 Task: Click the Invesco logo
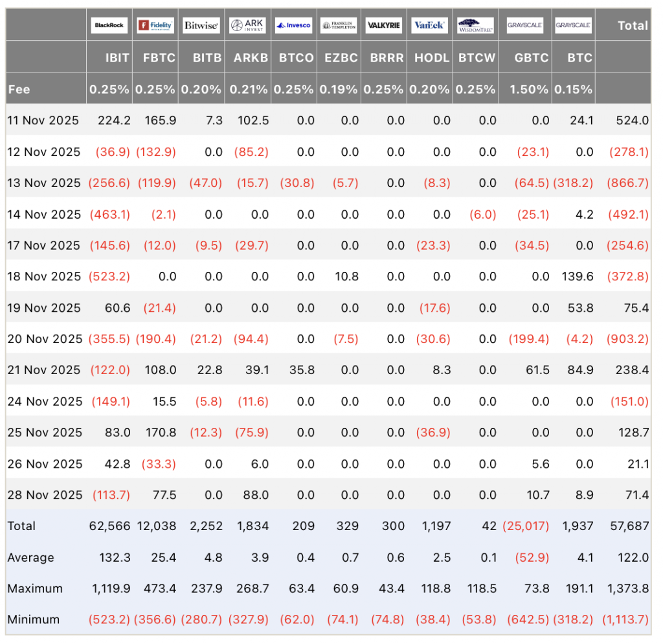click(x=293, y=26)
